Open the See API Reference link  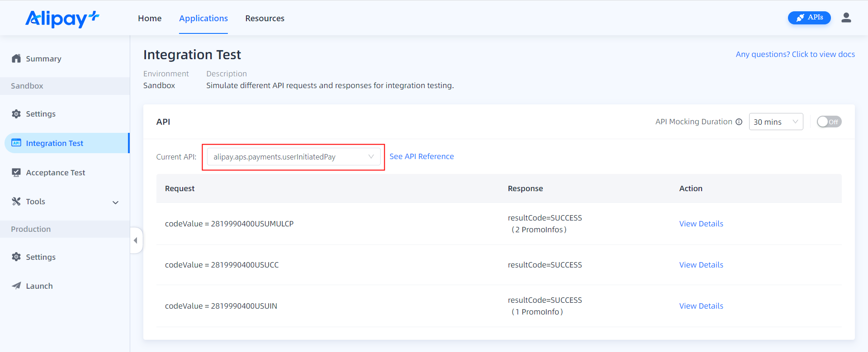click(421, 156)
